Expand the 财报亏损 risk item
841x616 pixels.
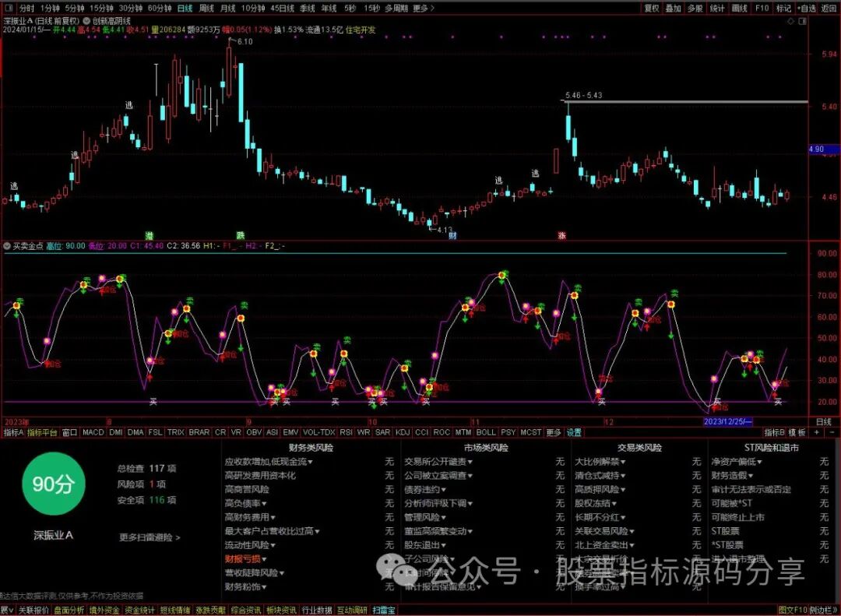pyautogui.click(x=245, y=559)
